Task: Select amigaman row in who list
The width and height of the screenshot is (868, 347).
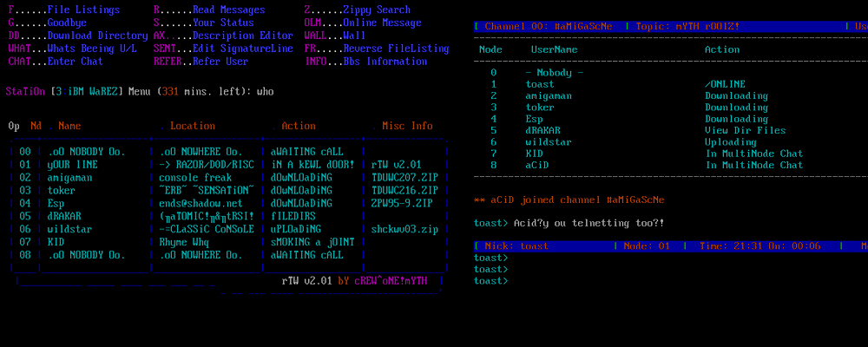Action: (x=228, y=178)
